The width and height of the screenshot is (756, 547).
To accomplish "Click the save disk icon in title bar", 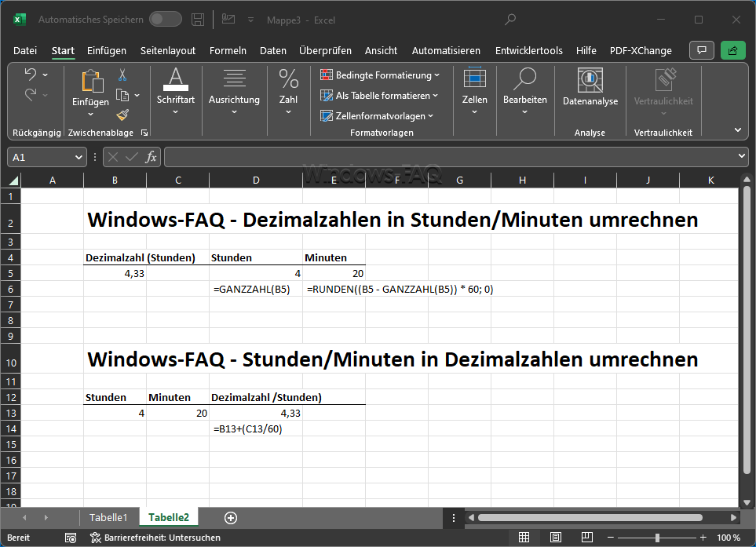I will [x=198, y=20].
